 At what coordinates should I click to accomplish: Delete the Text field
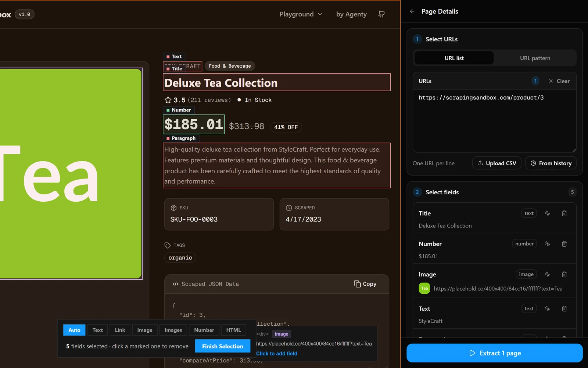pos(564,309)
